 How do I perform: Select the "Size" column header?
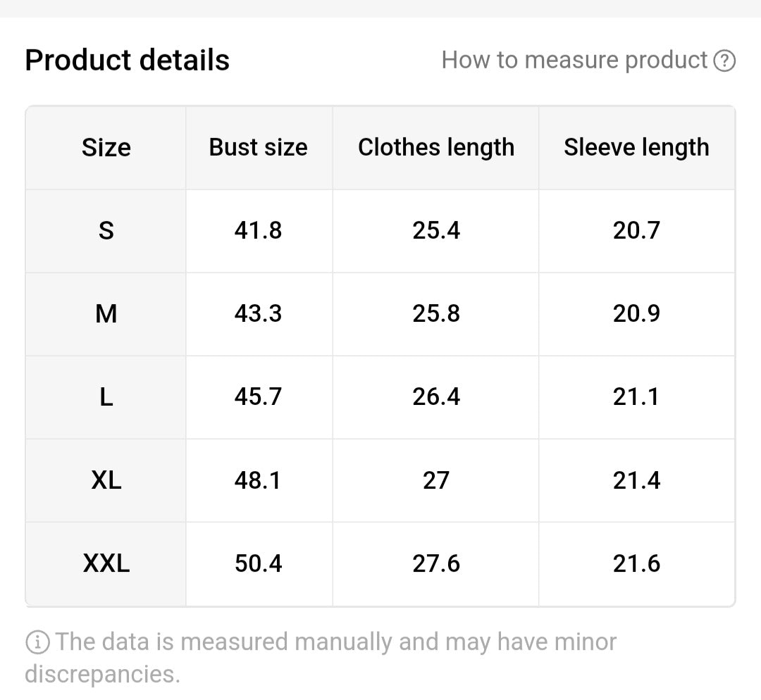[106, 148]
